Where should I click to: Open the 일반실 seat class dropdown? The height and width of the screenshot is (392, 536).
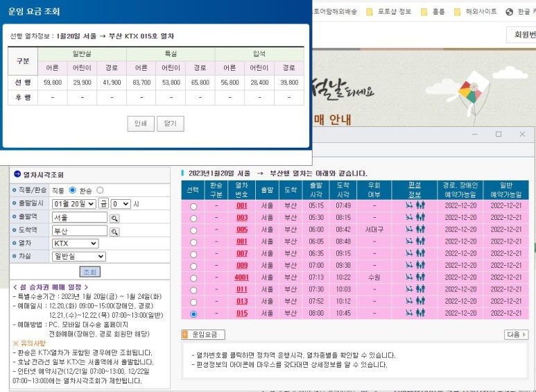click(x=79, y=256)
